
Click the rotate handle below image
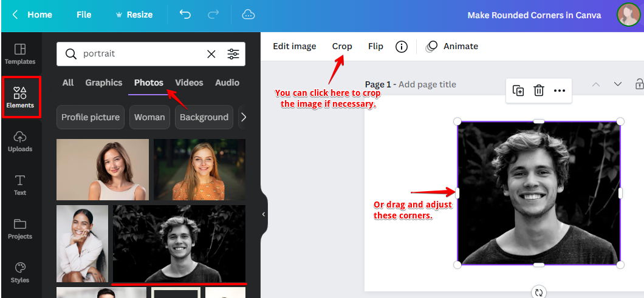coord(538,293)
